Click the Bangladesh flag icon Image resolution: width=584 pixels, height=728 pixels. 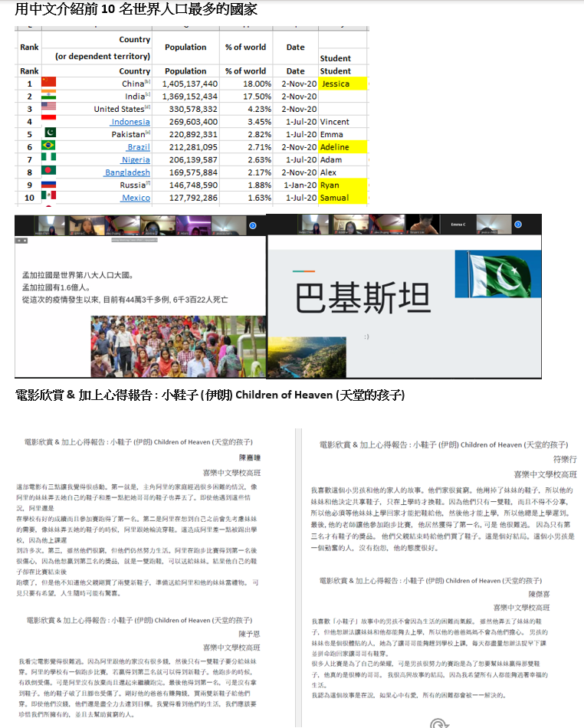click(49, 172)
